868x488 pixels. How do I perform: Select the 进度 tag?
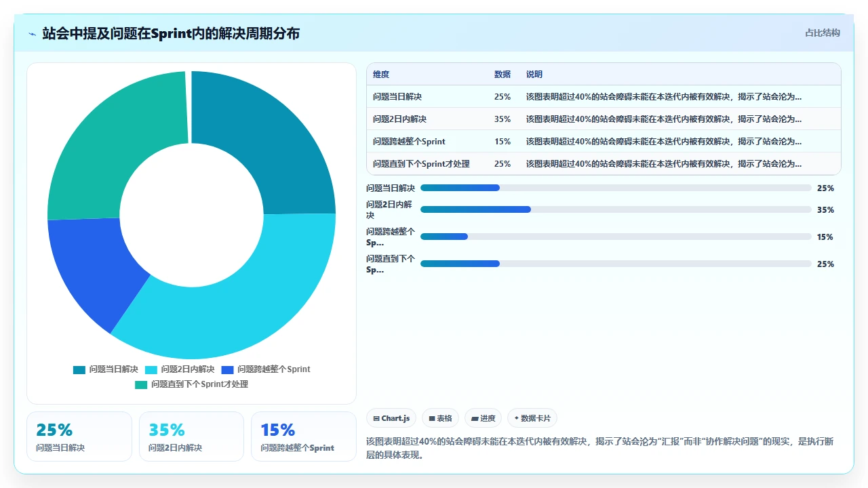[483, 418]
